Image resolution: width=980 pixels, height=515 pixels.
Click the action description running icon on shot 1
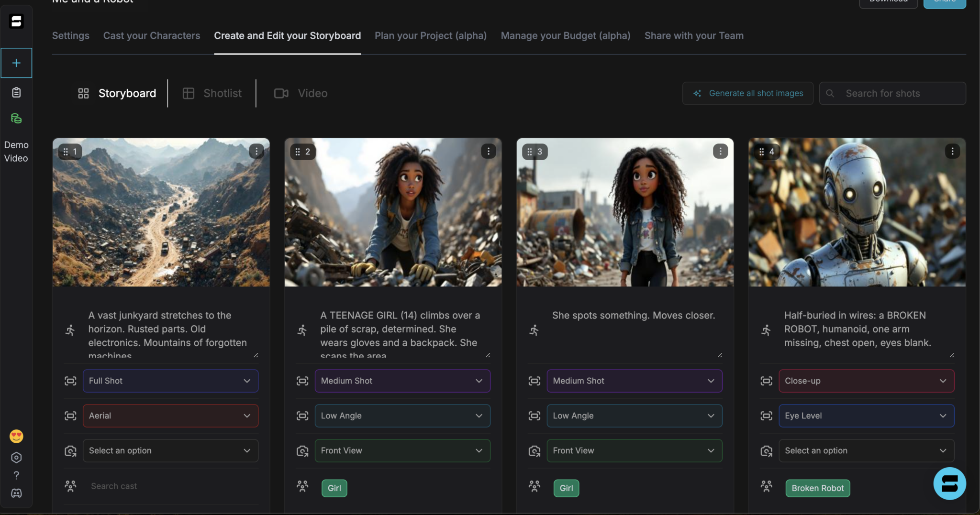70,329
